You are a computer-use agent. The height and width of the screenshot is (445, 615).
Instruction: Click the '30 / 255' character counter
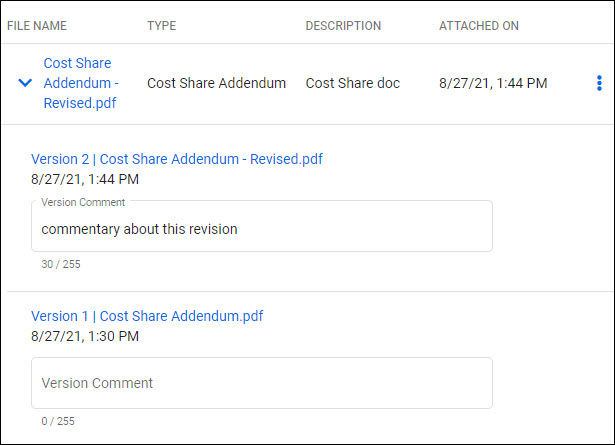coord(61,264)
